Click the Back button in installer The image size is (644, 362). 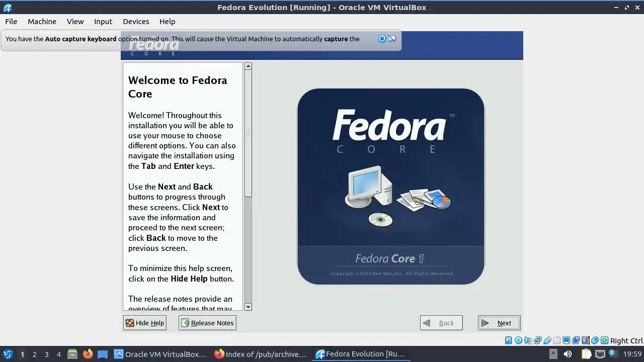[x=441, y=323]
